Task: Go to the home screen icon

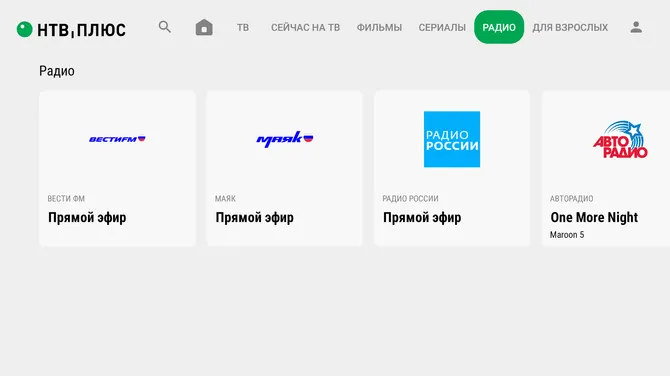Action: 204,27
